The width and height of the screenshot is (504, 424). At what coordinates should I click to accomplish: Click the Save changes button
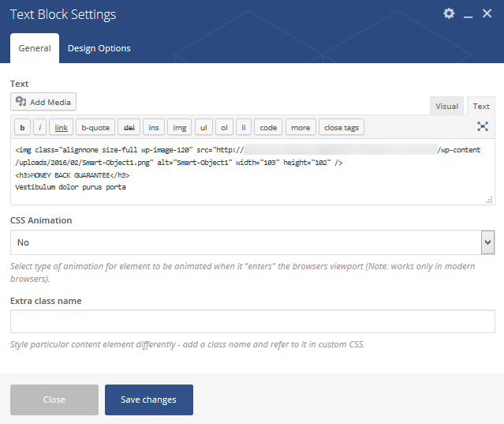tap(149, 400)
